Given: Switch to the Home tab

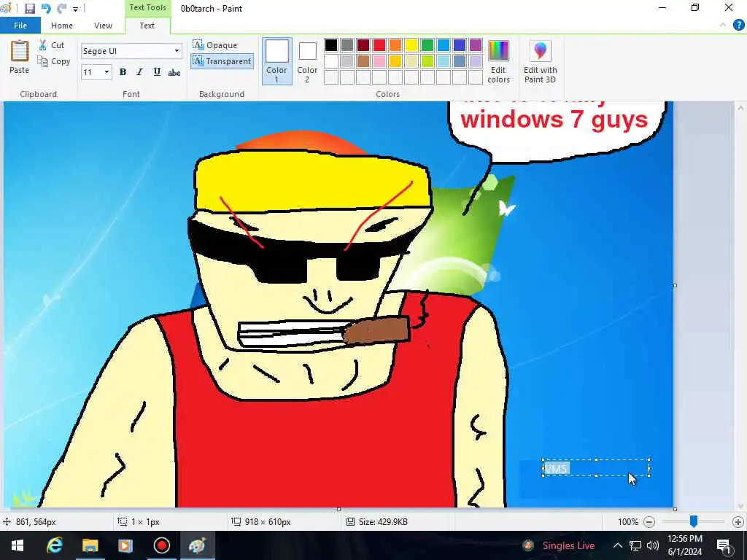Looking at the screenshot, I should point(62,26).
